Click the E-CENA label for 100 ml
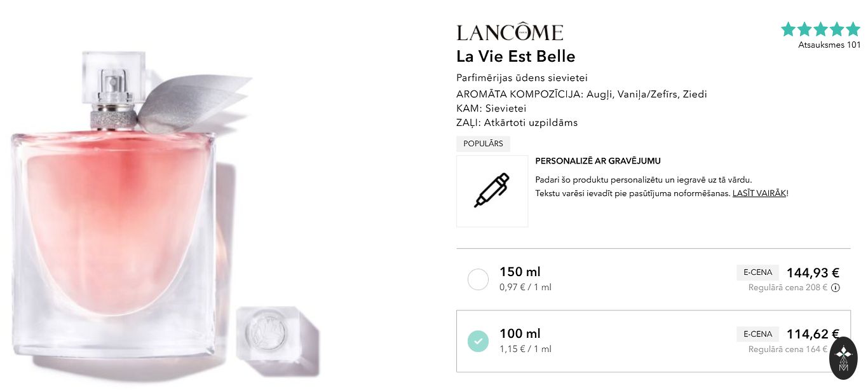This screenshot has width=868, height=390. [757, 334]
